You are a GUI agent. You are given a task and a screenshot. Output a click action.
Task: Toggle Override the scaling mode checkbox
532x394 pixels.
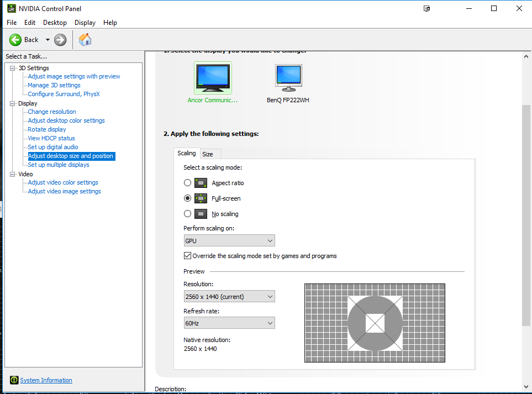click(187, 256)
